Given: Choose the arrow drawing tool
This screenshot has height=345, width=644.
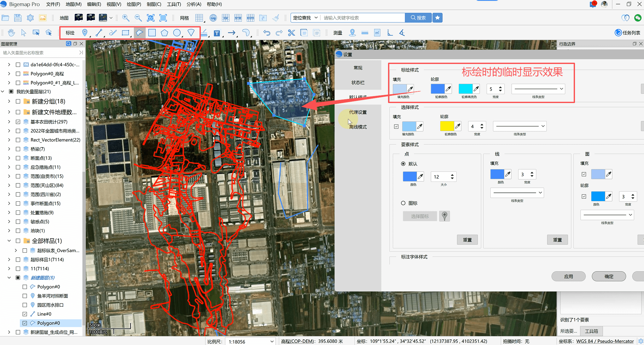Looking at the screenshot, I should 232,33.
